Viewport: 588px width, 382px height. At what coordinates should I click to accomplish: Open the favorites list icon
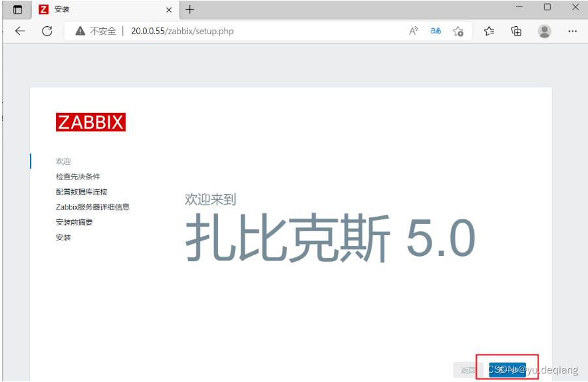point(489,31)
